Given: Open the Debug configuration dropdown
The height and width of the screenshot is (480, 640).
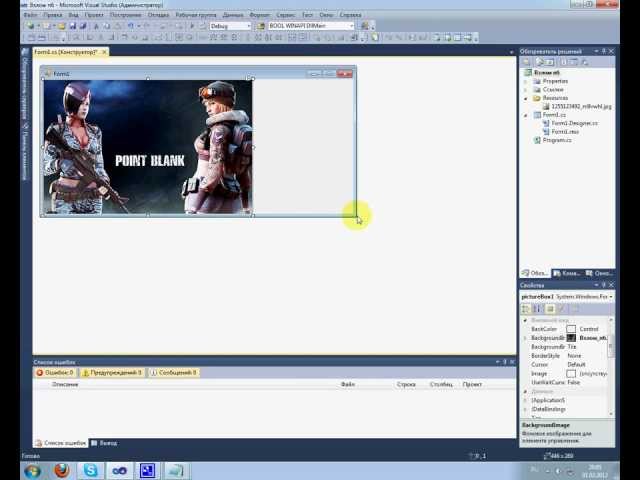Looking at the screenshot, I should [230, 26].
